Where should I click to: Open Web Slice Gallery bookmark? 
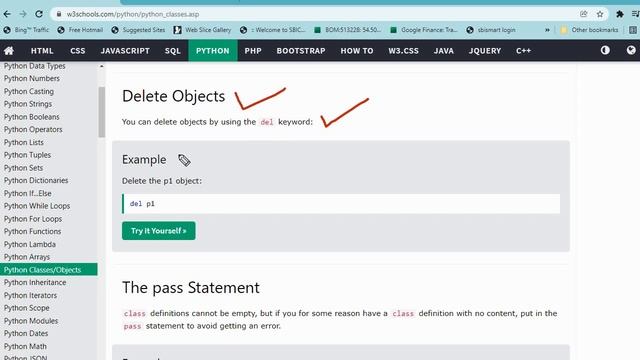[202, 30]
